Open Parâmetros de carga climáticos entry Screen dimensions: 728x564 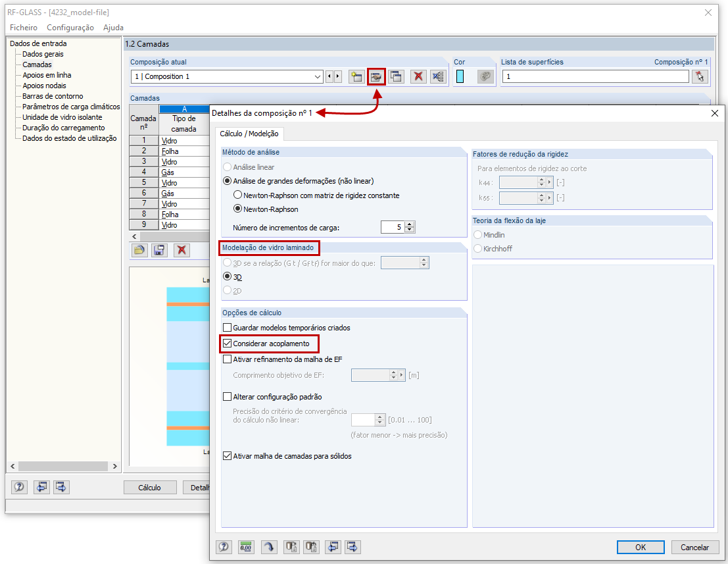point(71,107)
